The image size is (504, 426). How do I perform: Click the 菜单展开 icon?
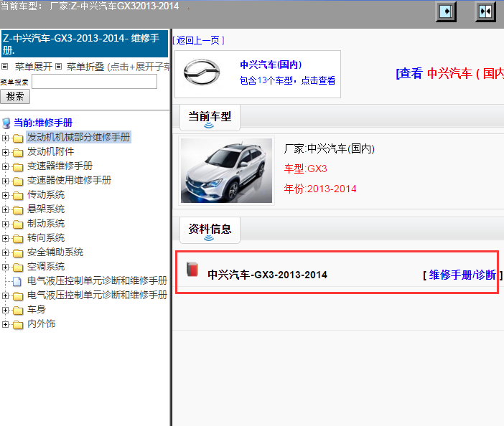[x=4, y=67]
